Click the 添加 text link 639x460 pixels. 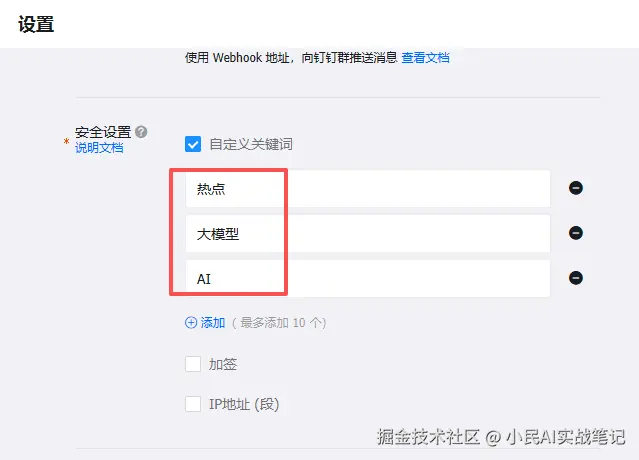(x=213, y=323)
